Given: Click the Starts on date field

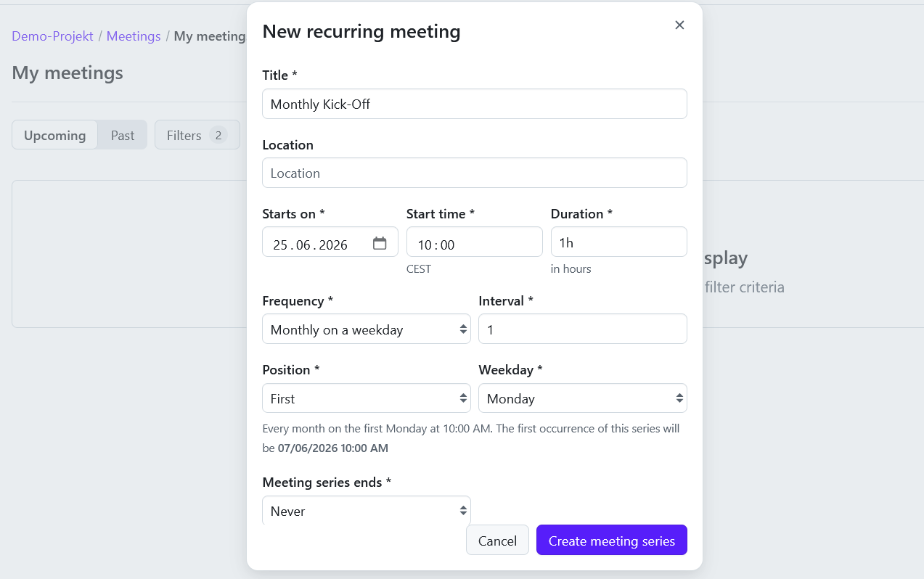Looking at the screenshot, I should pyautogui.click(x=330, y=242).
